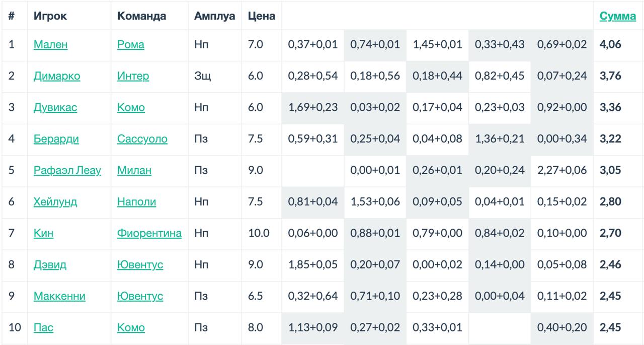Screen dimensions: 644x345
Task: Open Хейлунд player link
Action: (55, 202)
